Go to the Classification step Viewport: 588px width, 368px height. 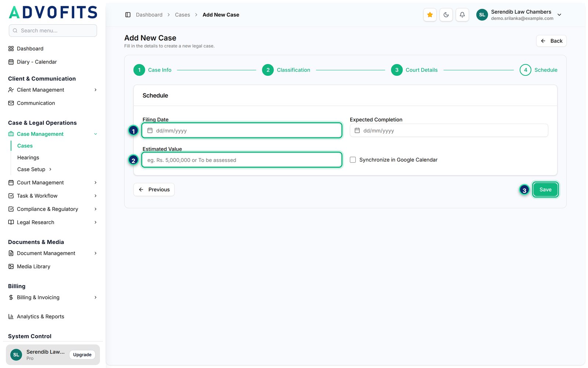(x=286, y=70)
